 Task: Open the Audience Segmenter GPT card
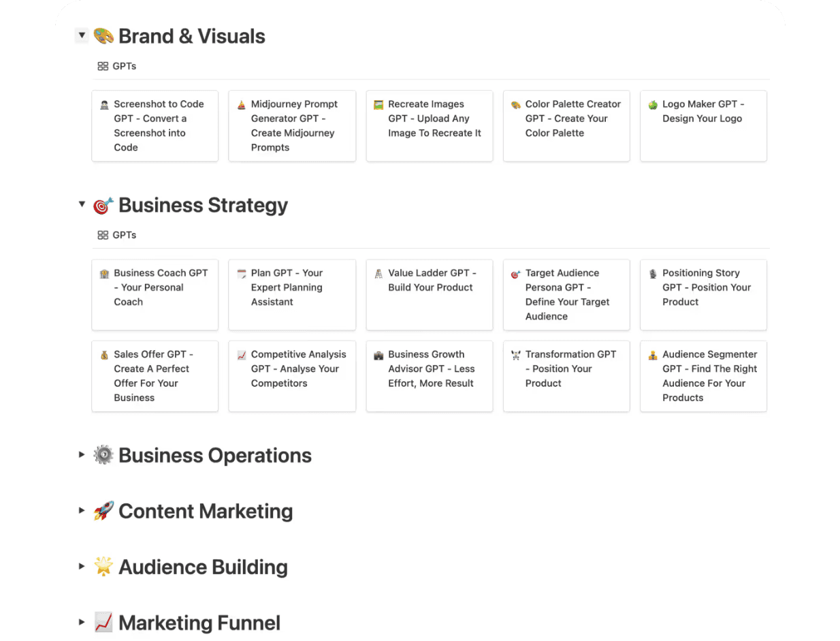(703, 376)
